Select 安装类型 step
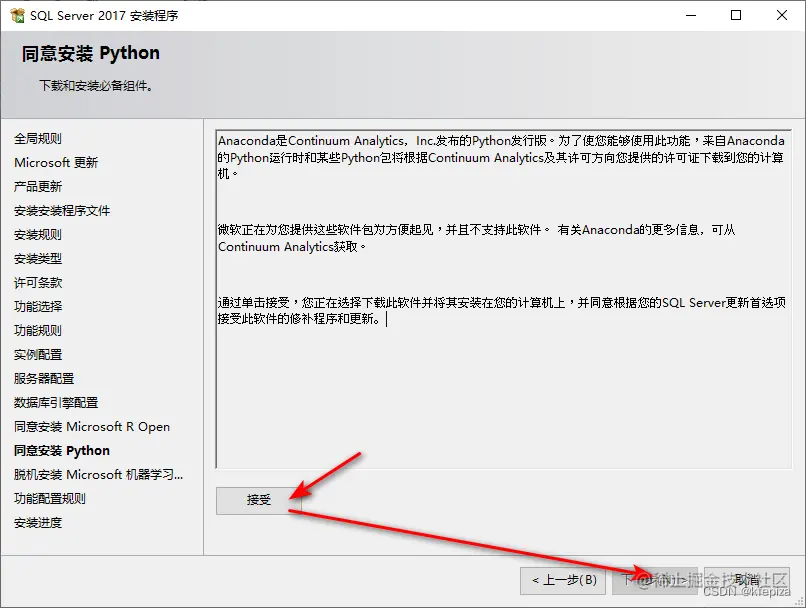The height and width of the screenshot is (608, 806). pyautogui.click(x=38, y=259)
